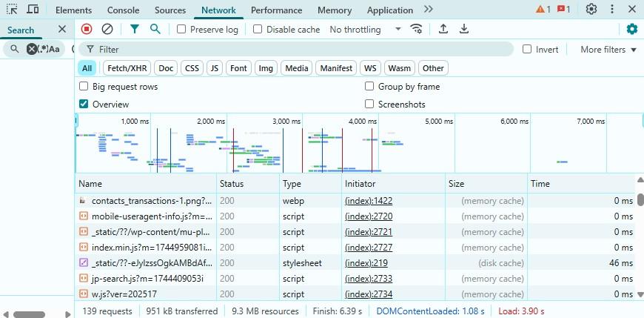The height and width of the screenshot is (318, 644).
Task: Sort by the Status column header
Action: point(248,184)
